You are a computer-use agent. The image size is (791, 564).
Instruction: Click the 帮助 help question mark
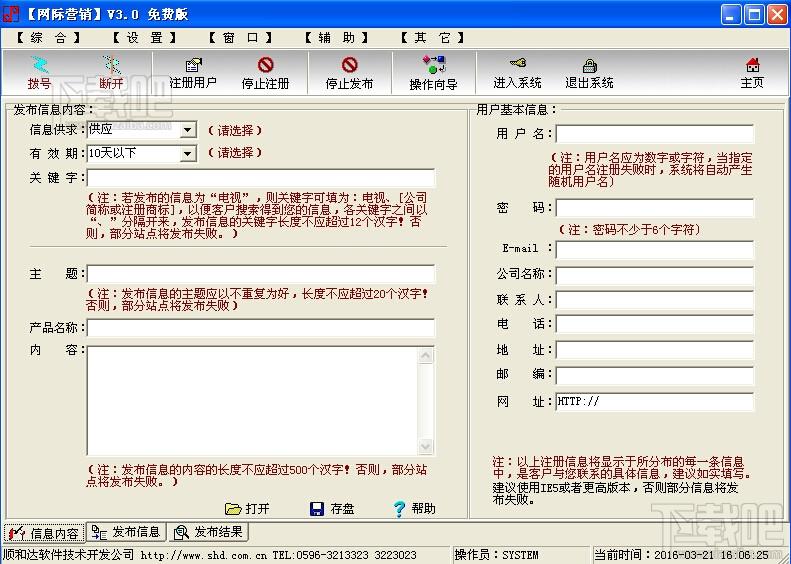(x=414, y=509)
